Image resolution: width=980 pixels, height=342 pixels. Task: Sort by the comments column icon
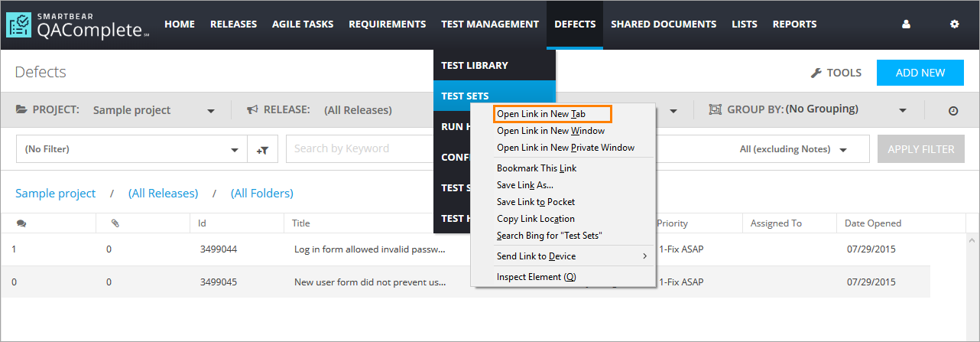(21, 223)
